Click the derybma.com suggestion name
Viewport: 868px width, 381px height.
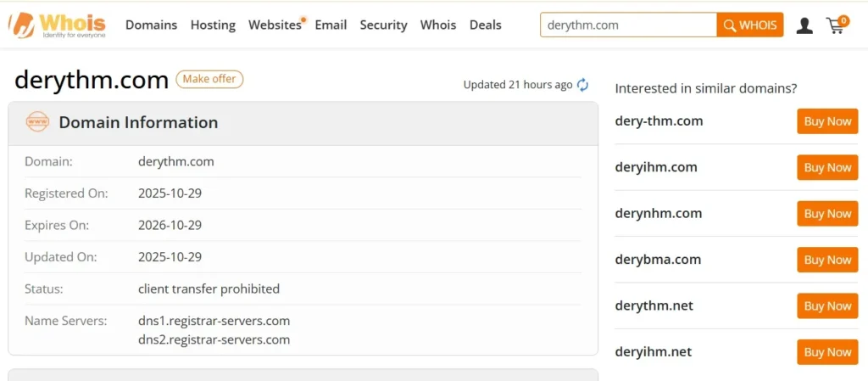coord(658,259)
